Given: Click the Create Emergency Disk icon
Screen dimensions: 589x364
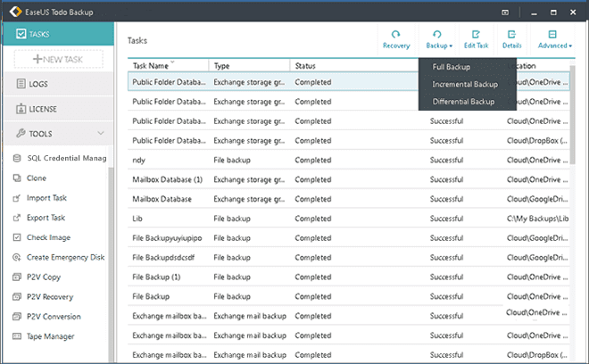Looking at the screenshot, I should (x=17, y=257).
